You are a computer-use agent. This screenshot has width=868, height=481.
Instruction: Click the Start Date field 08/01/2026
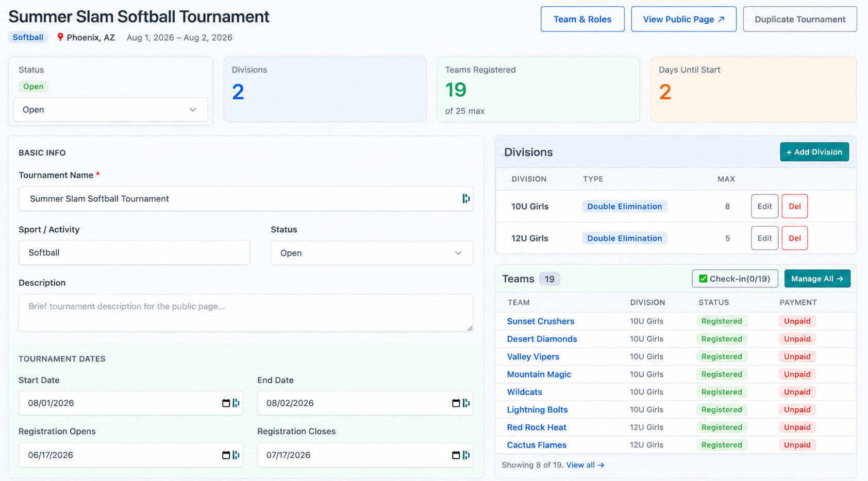pos(131,403)
